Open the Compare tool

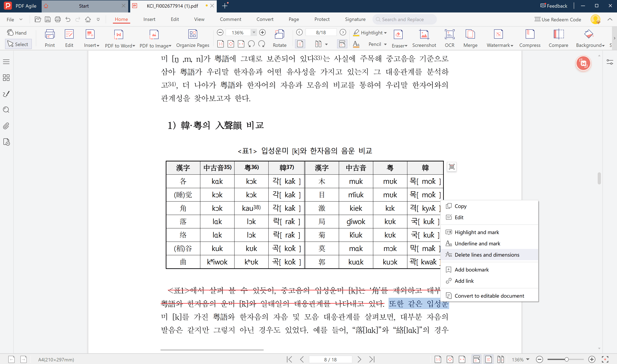[x=558, y=38]
